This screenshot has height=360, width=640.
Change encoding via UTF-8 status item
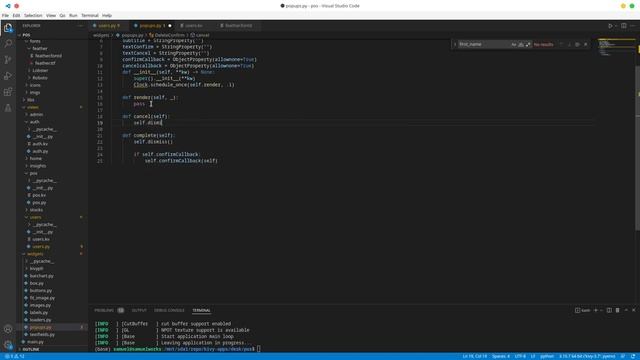(520, 356)
